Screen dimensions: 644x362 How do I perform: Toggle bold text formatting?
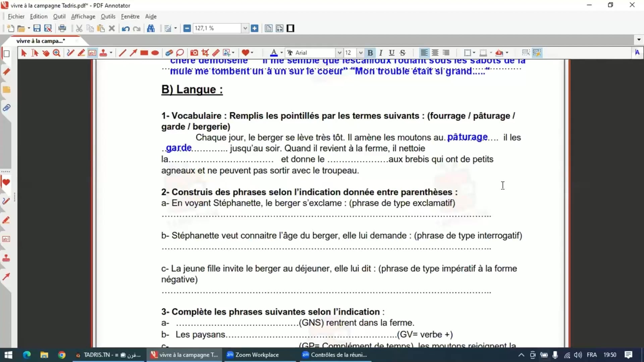[370, 53]
